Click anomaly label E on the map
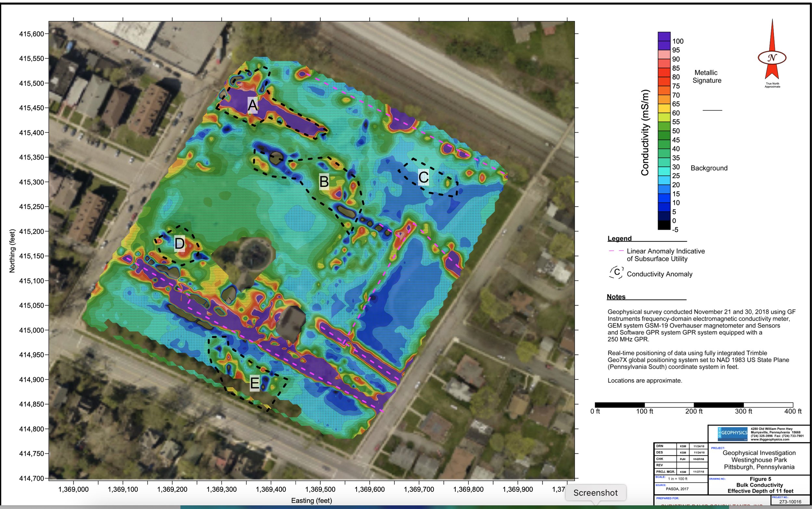Viewport: 812px width, 509px height. tap(255, 384)
